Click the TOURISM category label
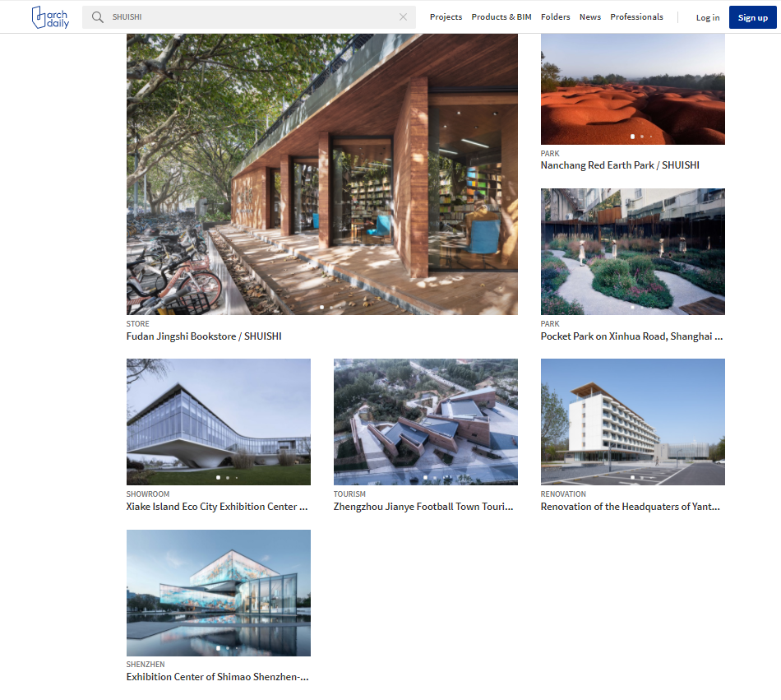This screenshot has width=781, height=700. pos(349,494)
